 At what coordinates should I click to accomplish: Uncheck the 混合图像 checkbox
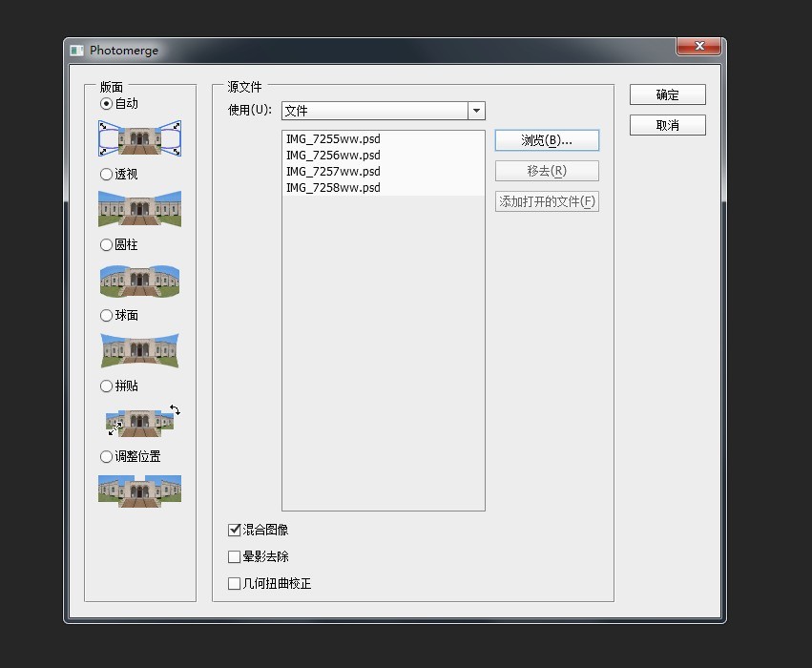coord(234,530)
